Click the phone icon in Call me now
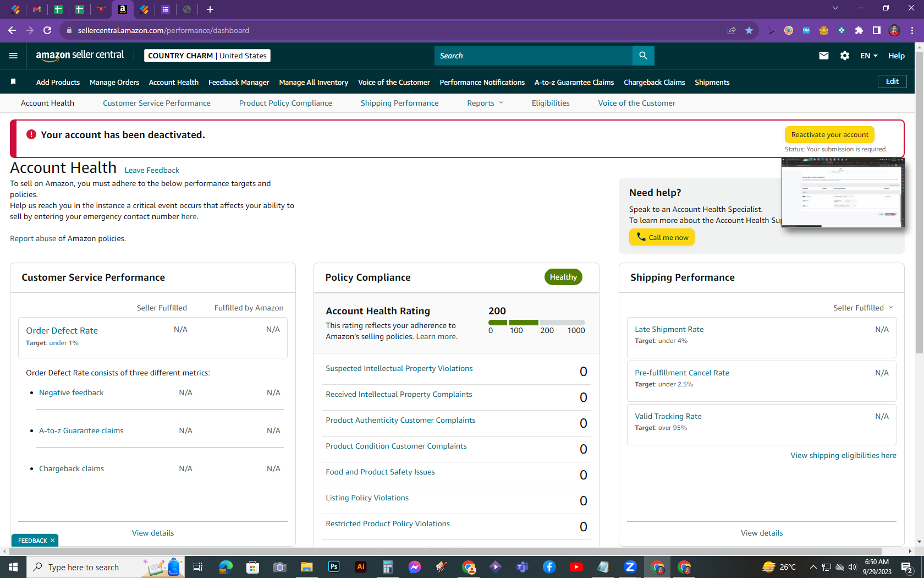The image size is (924, 578). click(641, 237)
